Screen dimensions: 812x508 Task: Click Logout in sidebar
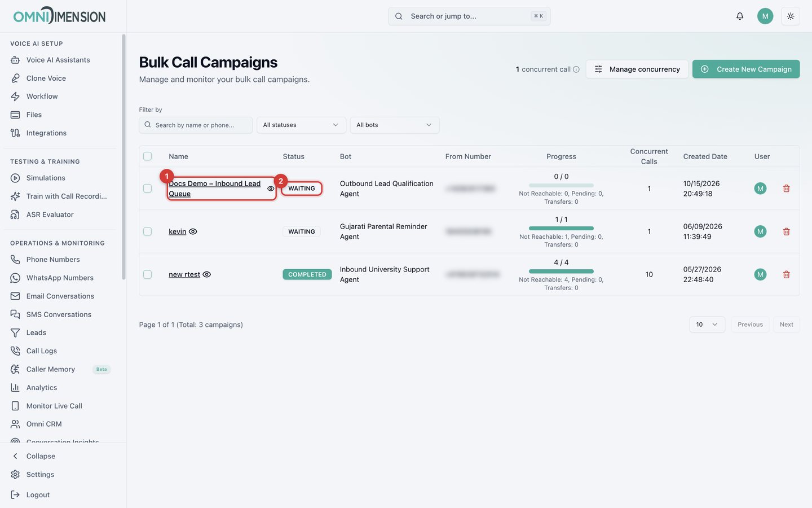[38, 495]
